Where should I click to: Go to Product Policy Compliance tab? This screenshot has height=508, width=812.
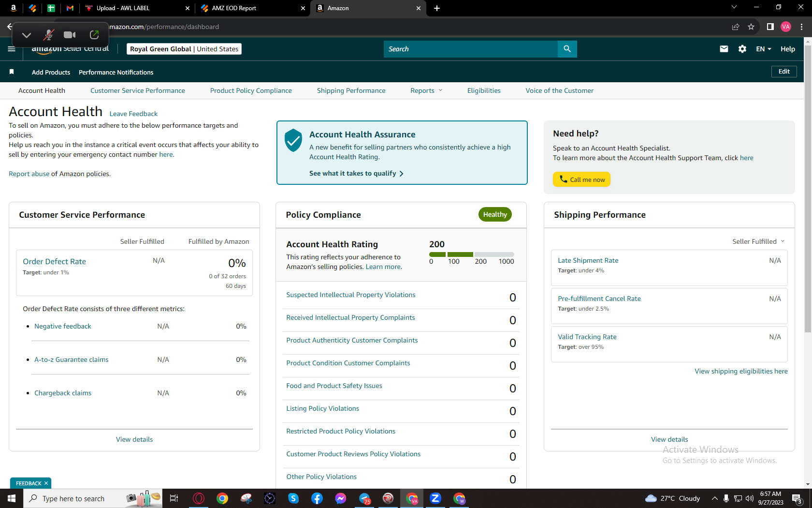pos(251,90)
